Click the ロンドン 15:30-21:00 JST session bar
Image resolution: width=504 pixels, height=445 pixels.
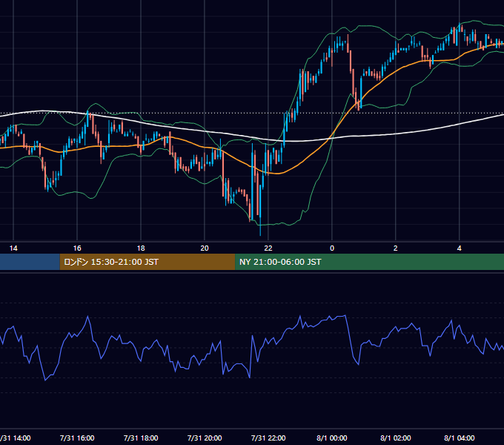pos(147,262)
